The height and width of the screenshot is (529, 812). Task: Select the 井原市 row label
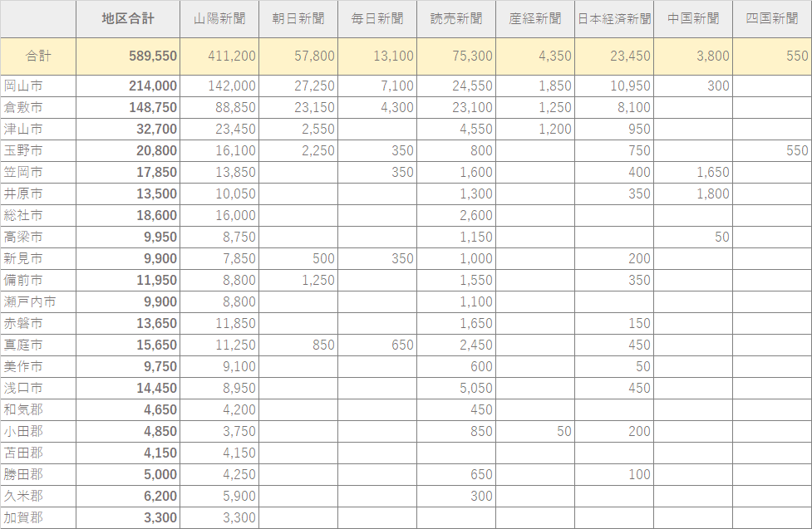tap(38, 193)
